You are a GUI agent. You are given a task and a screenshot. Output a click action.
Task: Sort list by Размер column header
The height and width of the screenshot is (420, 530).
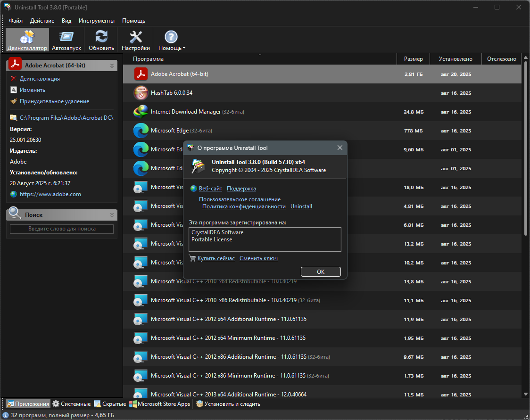coord(414,59)
